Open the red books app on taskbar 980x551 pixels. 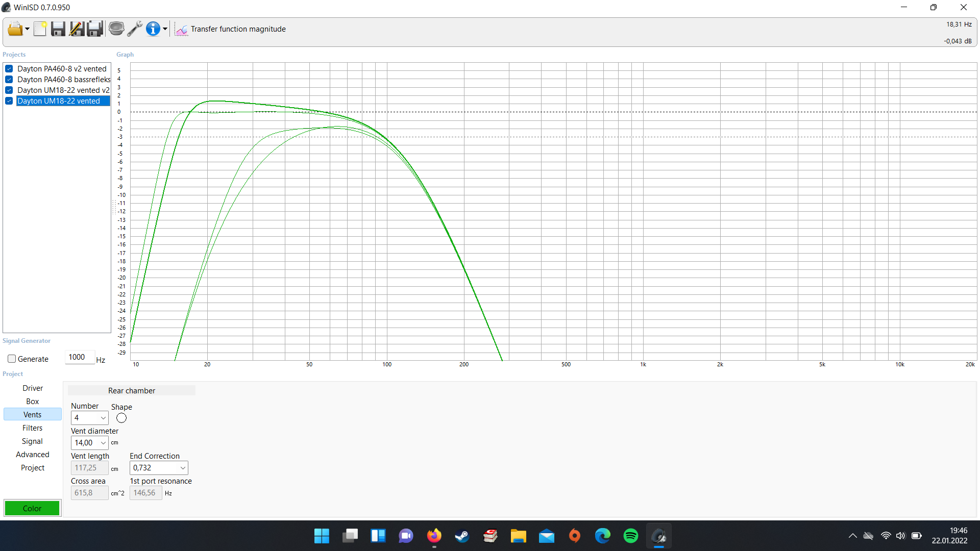pyautogui.click(x=490, y=536)
